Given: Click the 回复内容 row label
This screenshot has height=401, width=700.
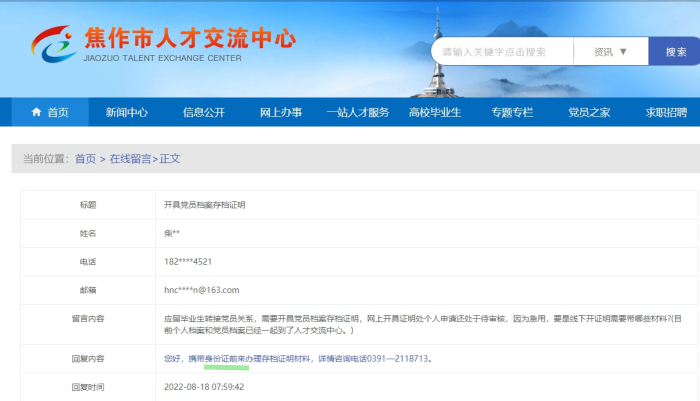Looking at the screenshot, I should point(88,359).
